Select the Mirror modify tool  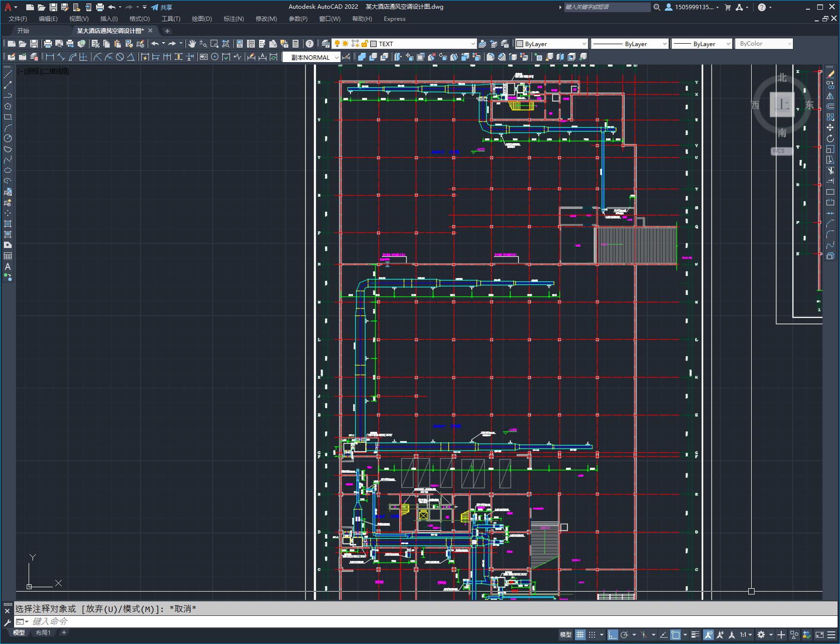pyautogui.click(x=830, y=96)
